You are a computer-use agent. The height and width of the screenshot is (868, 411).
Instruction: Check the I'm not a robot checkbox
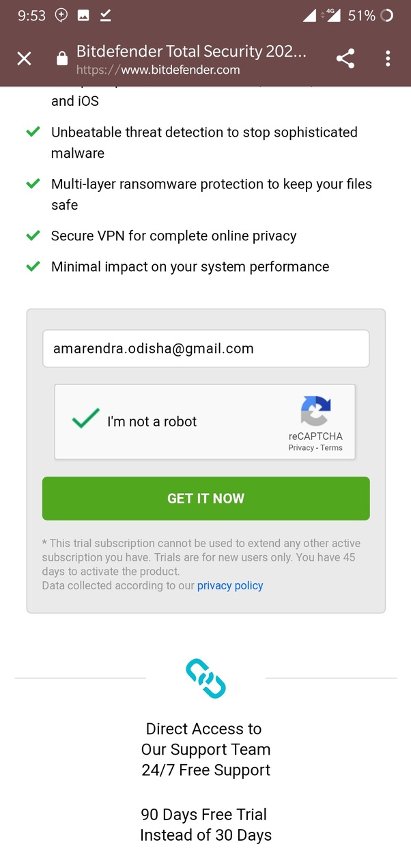85,419
